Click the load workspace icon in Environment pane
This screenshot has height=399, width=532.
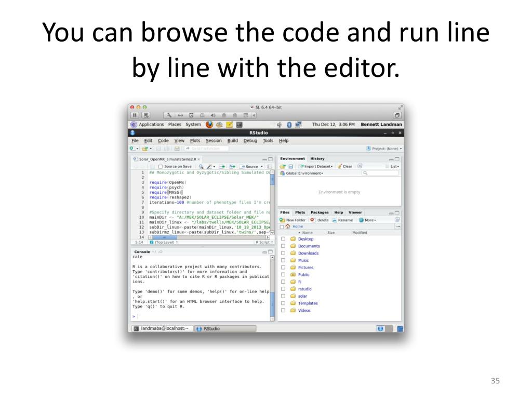pos(282,166)
